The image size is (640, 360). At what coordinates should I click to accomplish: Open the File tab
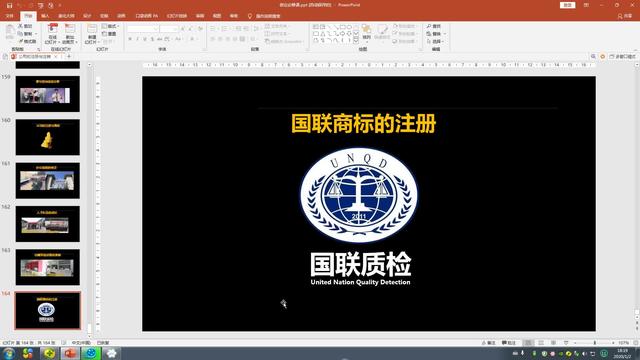coord(10,16)
